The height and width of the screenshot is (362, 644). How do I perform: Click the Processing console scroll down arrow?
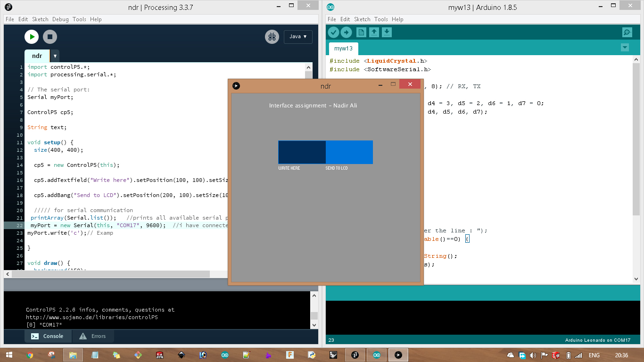pos(314,325)
